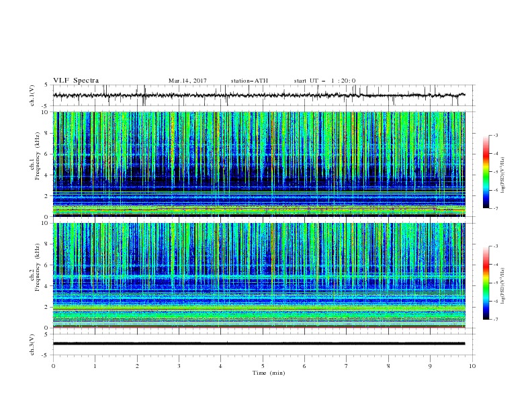The image size is (532, 411).
Task: Click time axis tick label "10"
Action: tap(472, 366)
